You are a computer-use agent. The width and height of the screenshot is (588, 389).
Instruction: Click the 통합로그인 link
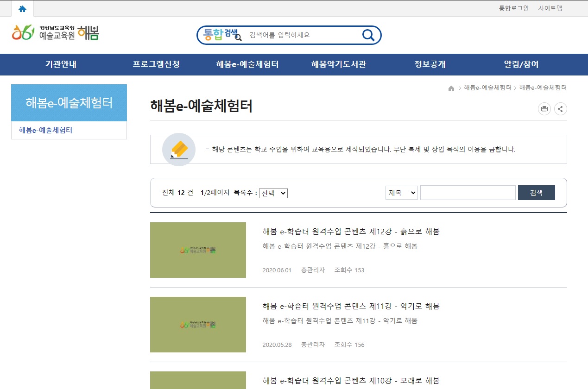pyautogui.click(x=514, y=8)
